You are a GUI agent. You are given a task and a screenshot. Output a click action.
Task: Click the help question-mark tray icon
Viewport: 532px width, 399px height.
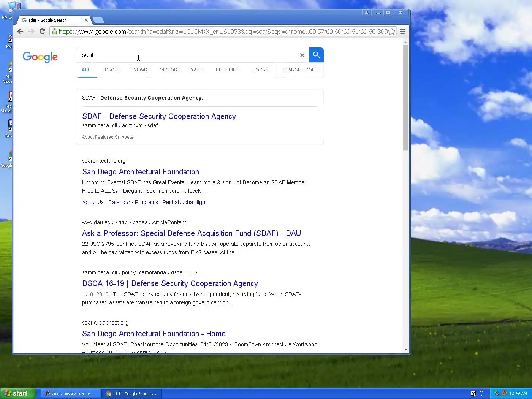(x=473, y=393)
